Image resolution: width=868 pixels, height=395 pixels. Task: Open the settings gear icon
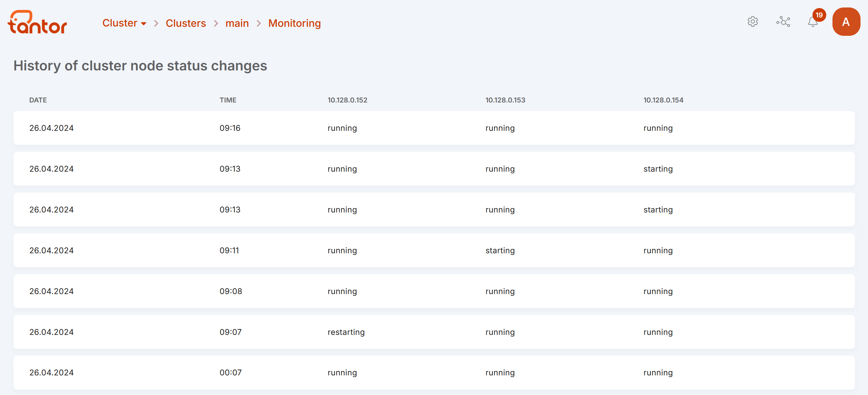[752, 22]
